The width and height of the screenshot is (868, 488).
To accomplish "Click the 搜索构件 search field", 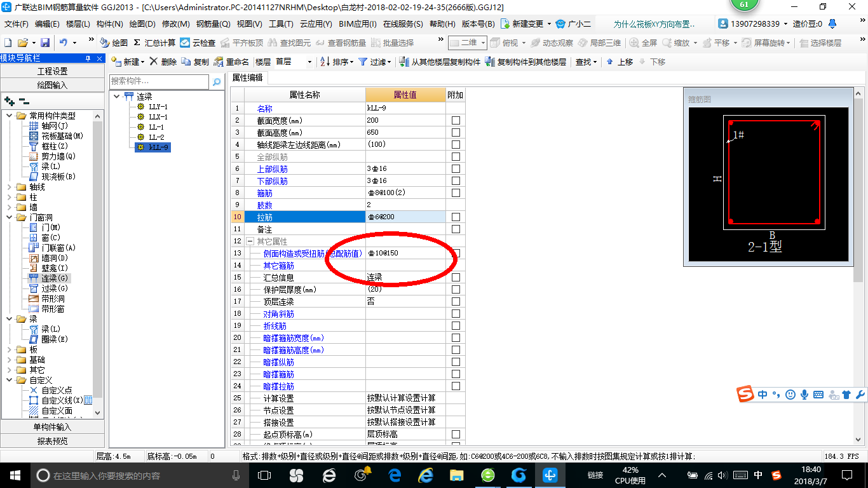I will tap(159, 81).
